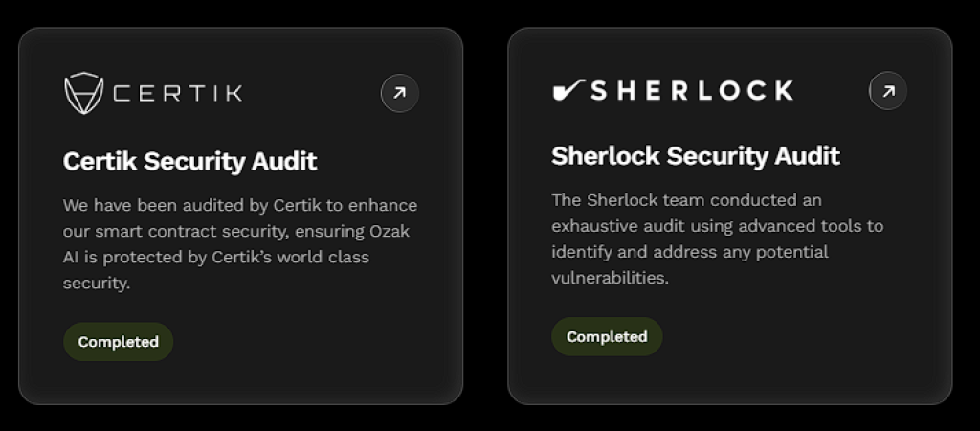980x431 pixels.
Task: Click the Completed badge on Sherlock card
Action: [x=607, y=337]
